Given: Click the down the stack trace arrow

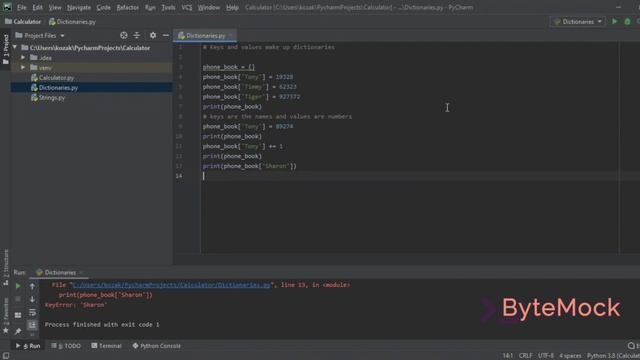Looking at the screenshot, I should 32,299.
